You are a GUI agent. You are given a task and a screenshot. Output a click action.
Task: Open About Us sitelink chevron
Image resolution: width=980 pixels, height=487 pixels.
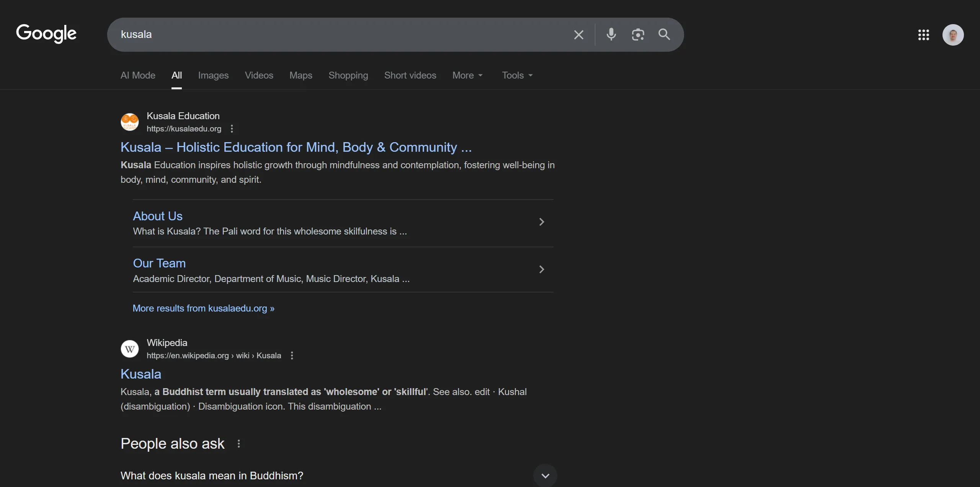coord(541,222)
